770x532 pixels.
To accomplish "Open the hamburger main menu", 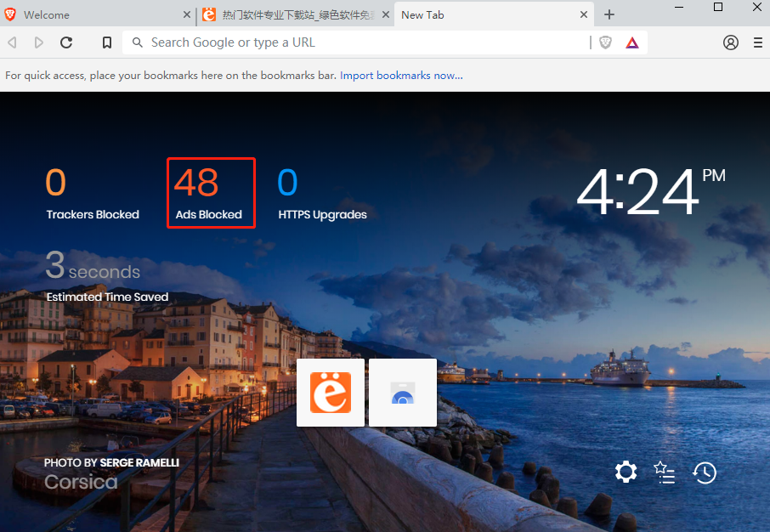I will pyautogui.click(x=758, y=42).
